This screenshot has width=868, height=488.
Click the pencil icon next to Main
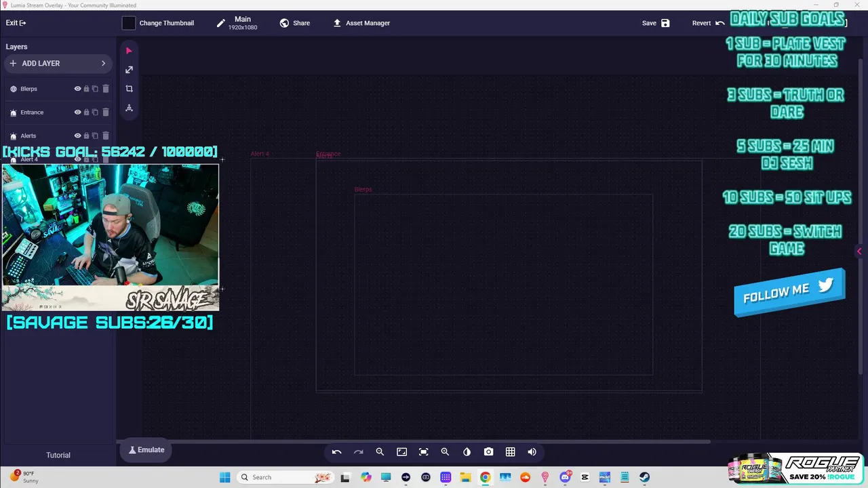coord(220,23)
